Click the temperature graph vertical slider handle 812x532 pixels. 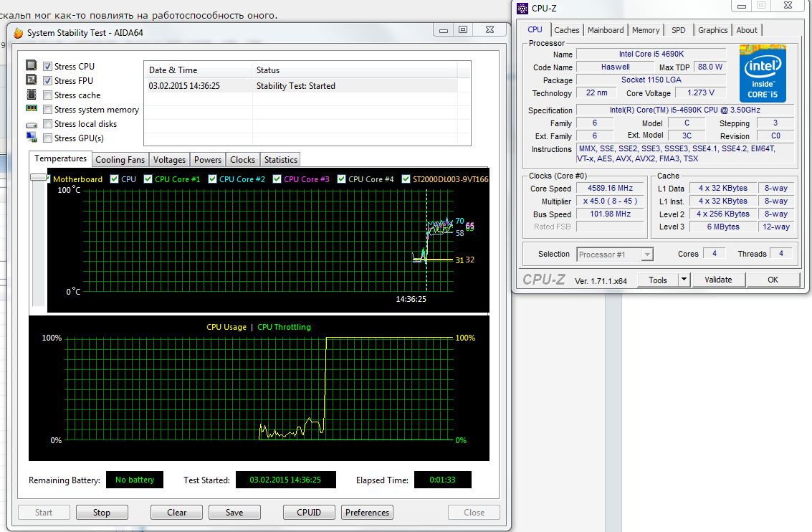pos(38,177)
